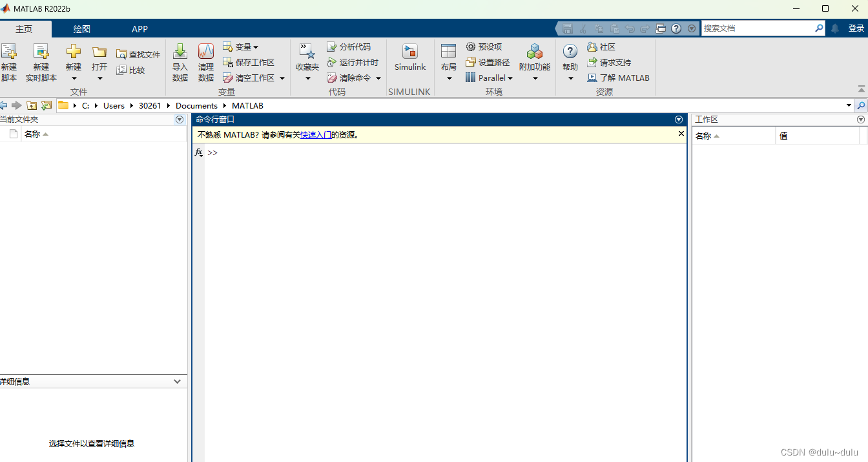Image resolution: width=868 pixels, height=462 pixels.
Task: Click the 布局 (Layout) icon
Action: tap(449, 52)
